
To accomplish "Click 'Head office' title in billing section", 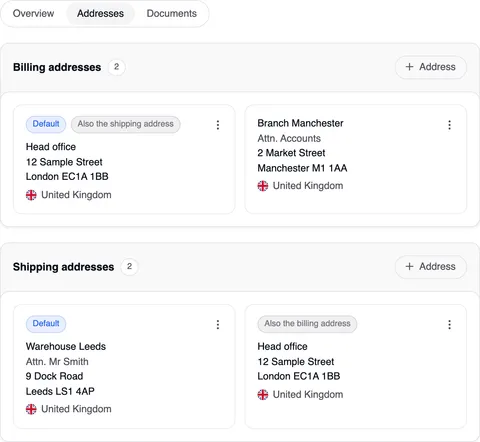I will click(51, 147).
